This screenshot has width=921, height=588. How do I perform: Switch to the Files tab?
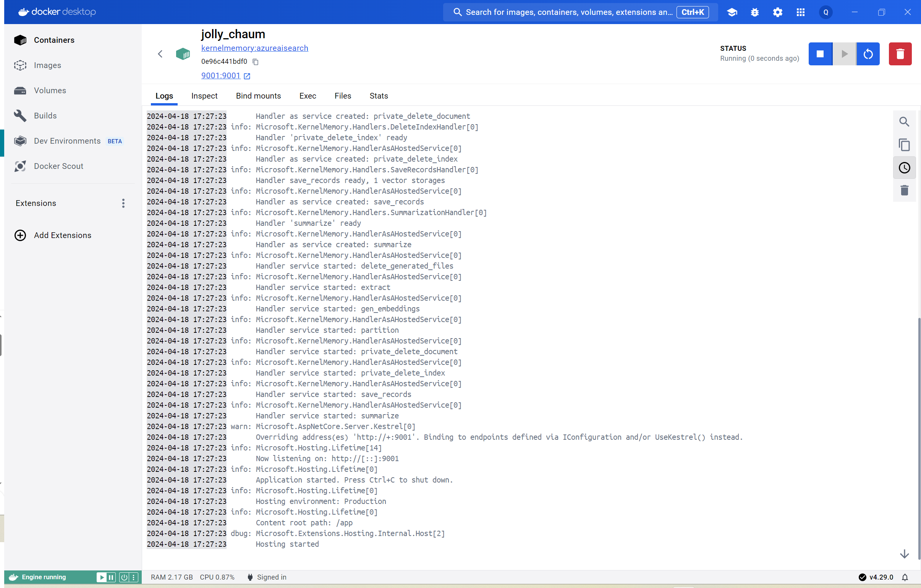343,96
